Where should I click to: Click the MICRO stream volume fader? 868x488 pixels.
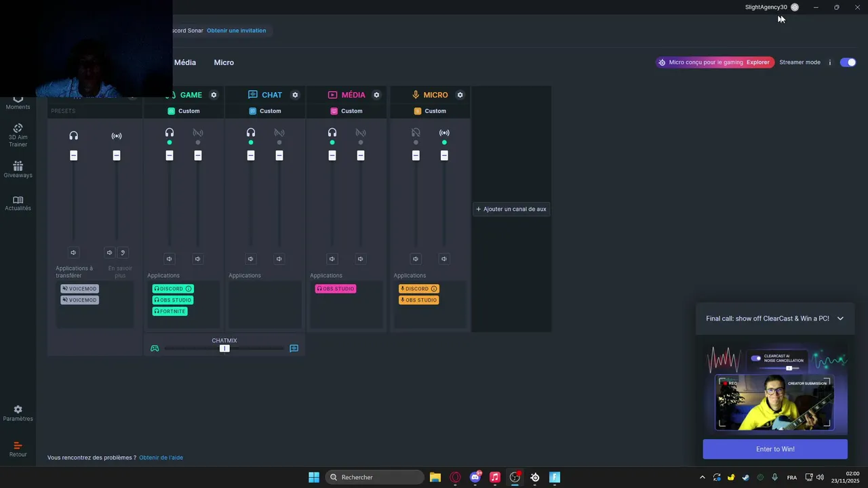444,156
